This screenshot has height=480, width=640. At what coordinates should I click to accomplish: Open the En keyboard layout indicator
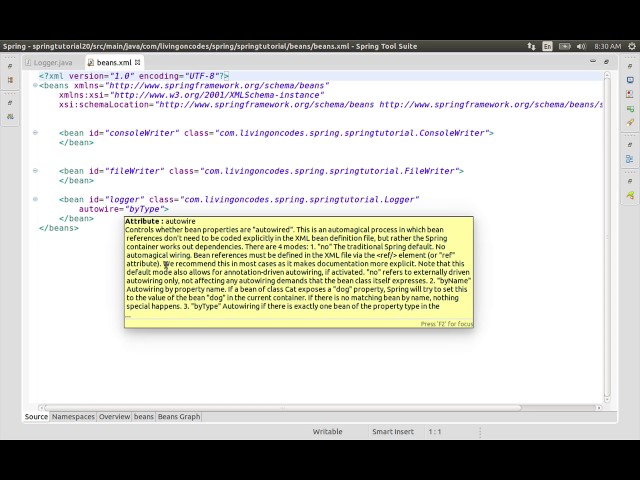point(547,46)
